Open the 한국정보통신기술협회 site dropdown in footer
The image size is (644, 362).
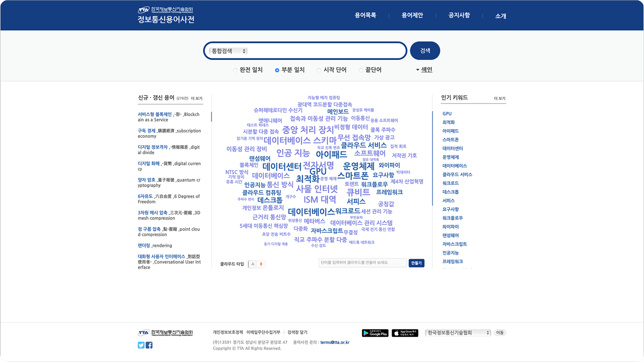point(458,333)
